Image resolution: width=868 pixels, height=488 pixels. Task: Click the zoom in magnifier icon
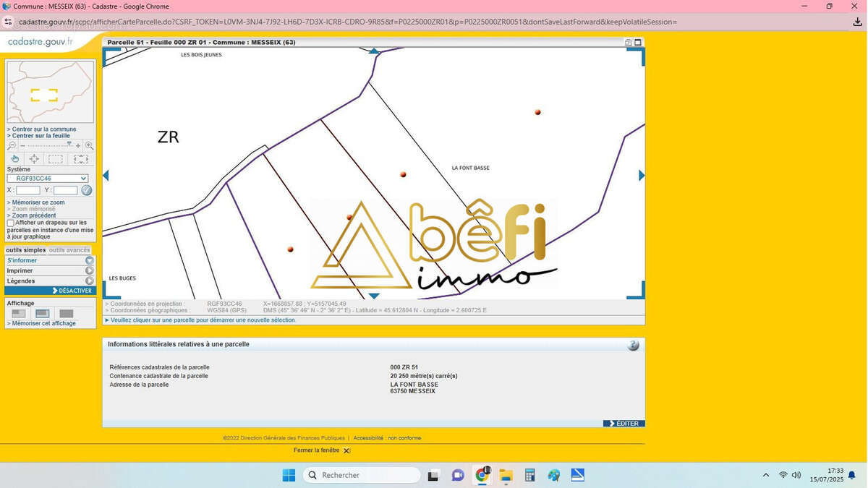click(x=90, y=146)
